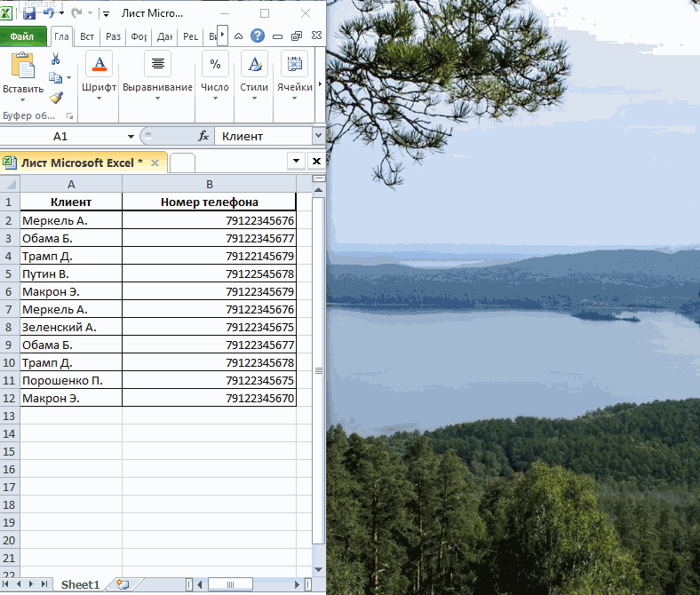Click the Insert Worksheet icon beside Sheet1
The width and height of the screenshot is (700, 595).
pos(123,583)
